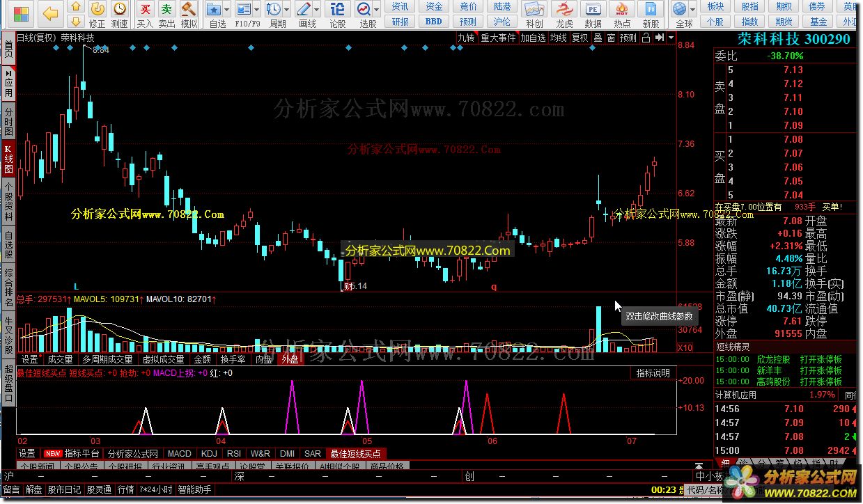The height and width of the screenshot is (504, 863).
Task: Click the 研报 toolbar button
Action: 400,22
